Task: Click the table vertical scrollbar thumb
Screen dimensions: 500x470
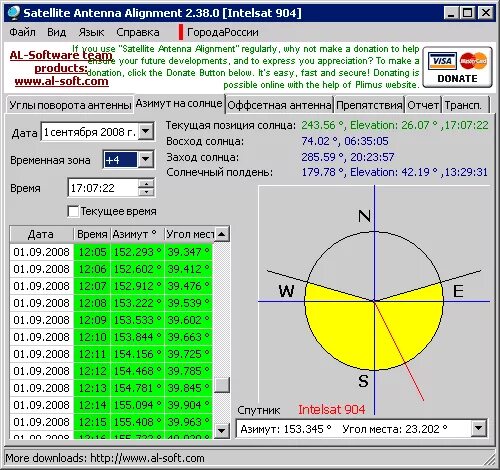Action: coord(222,385)
